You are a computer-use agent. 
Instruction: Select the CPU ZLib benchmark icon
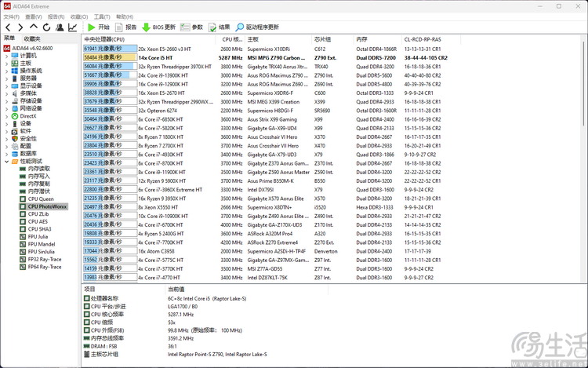tap(23, 214)
